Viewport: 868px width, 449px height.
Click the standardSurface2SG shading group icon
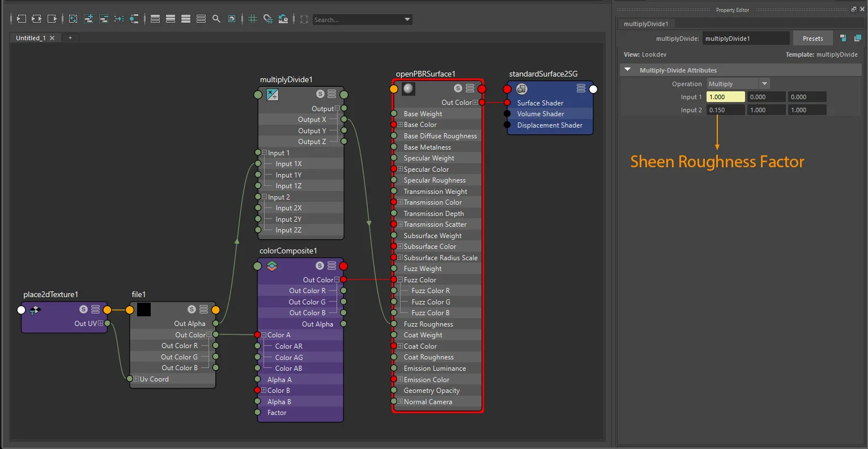click(x=522, y=88)
